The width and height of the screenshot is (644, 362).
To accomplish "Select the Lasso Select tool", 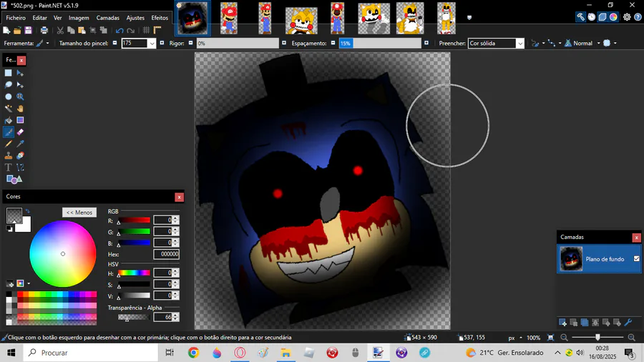I will pyautogui.click(x=8, y=85).
